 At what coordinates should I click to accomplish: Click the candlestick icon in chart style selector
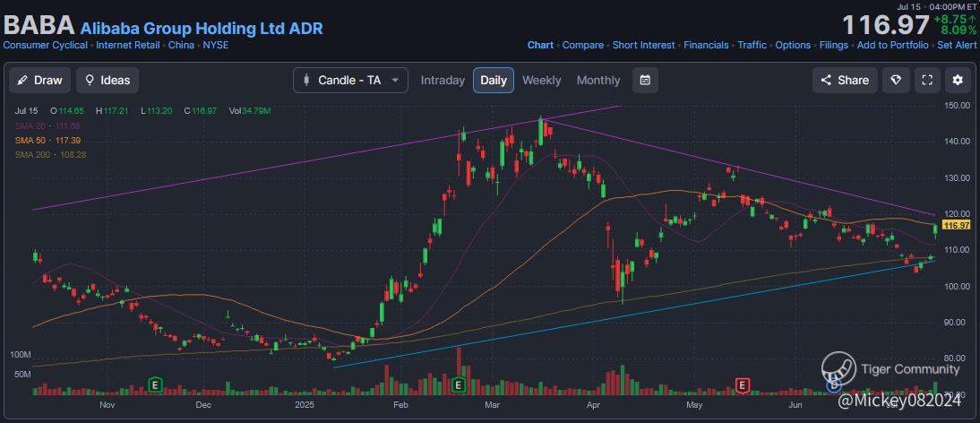pyautogui.click(x=306, y=80)
